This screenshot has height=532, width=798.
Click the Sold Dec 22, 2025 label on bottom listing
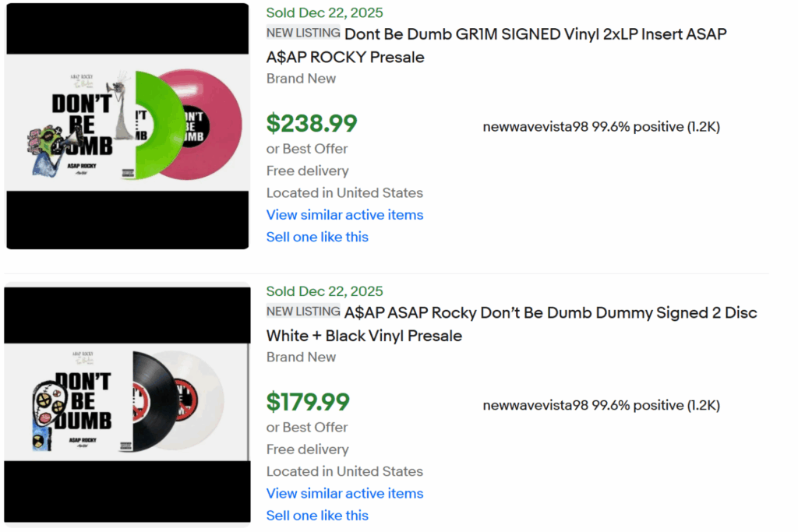click(x=324, y=291)
